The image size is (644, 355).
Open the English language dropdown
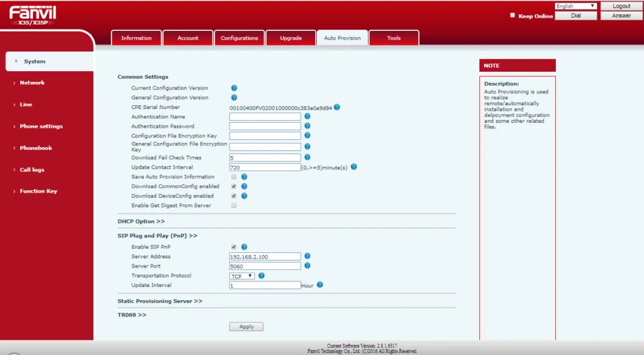tap(575, 6)
